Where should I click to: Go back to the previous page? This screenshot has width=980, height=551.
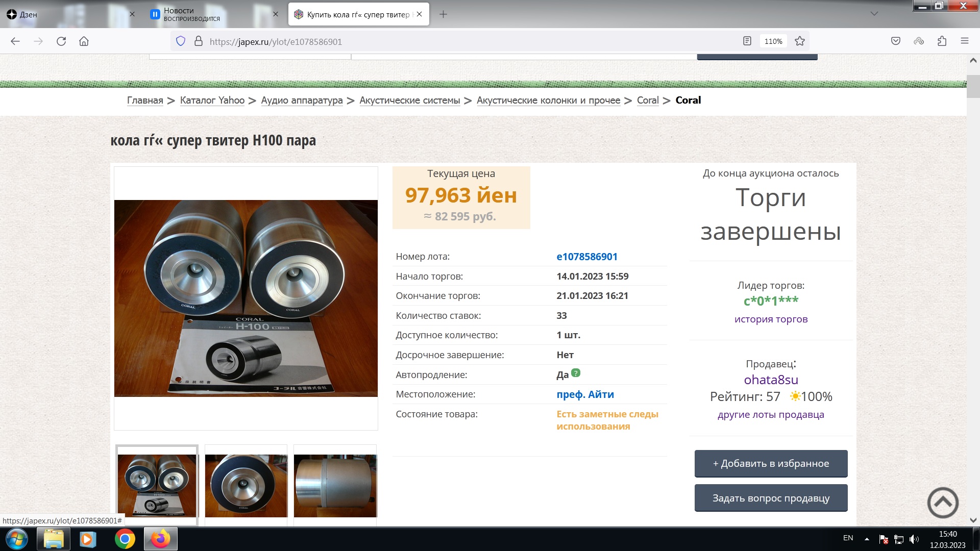15,41
